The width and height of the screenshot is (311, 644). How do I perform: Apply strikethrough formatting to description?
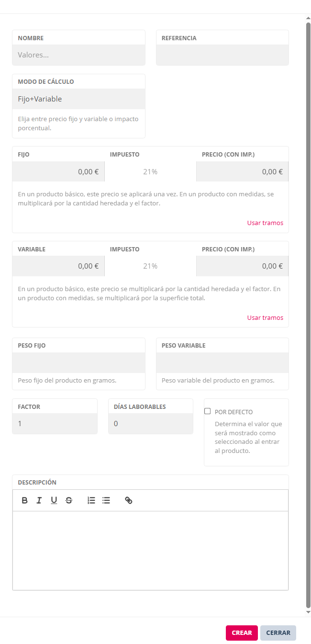pyautogui.click(x=69, y=500)
